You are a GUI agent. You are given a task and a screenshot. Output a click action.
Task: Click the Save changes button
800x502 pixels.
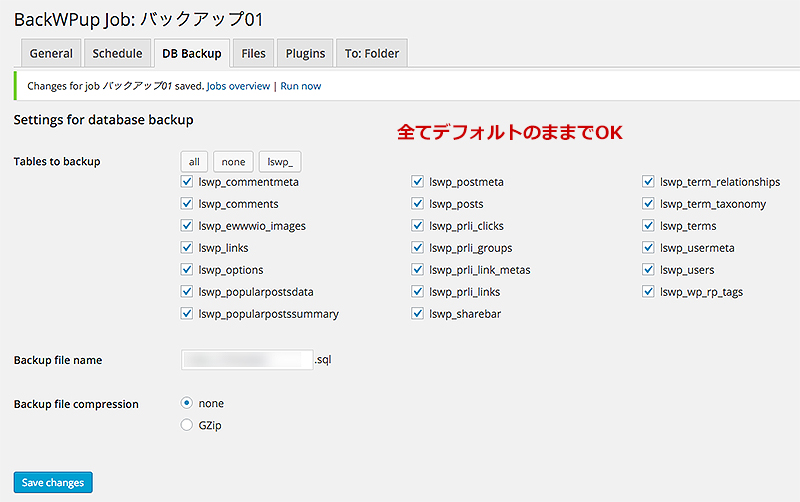click(53, 482)
